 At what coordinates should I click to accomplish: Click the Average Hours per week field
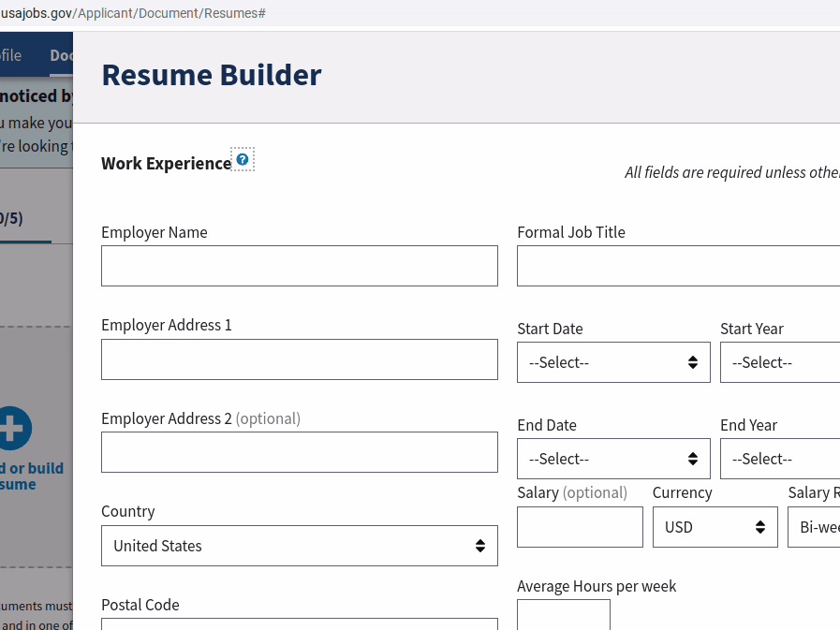(x=563, y=614)
